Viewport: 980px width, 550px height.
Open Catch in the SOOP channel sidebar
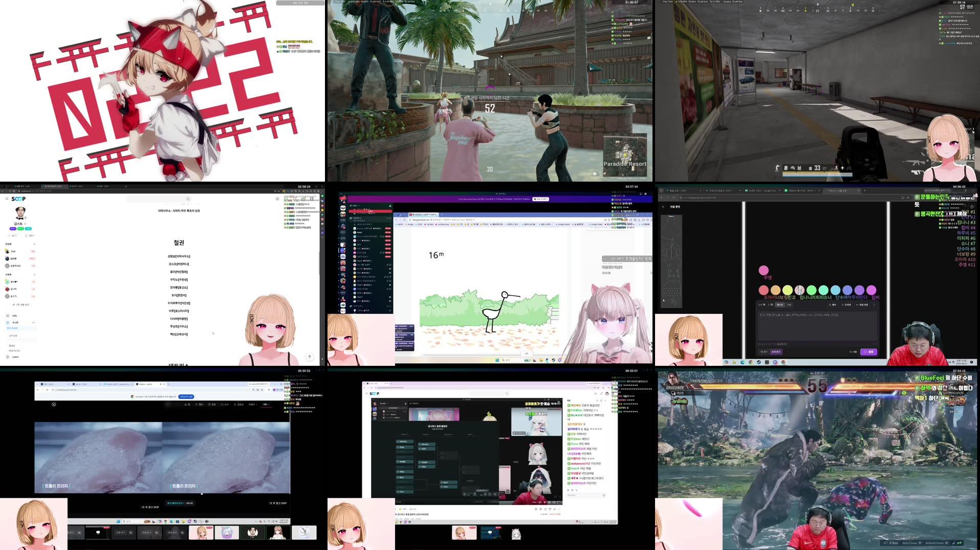point(15,357)
